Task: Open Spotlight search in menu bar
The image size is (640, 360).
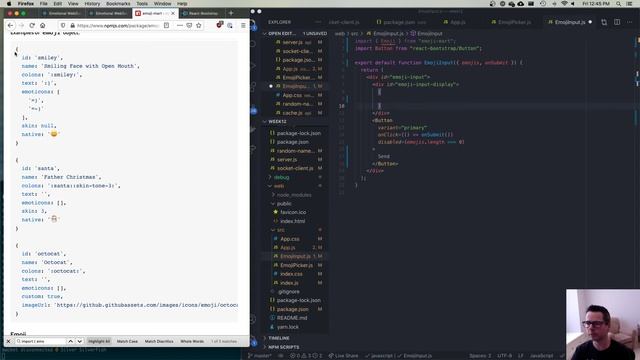Action: click(619, 4)
